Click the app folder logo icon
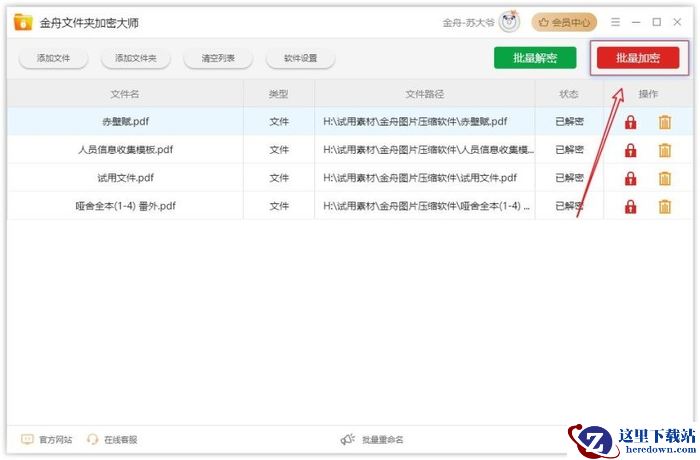This screenshot has height=460, width=700. (23, 22)
